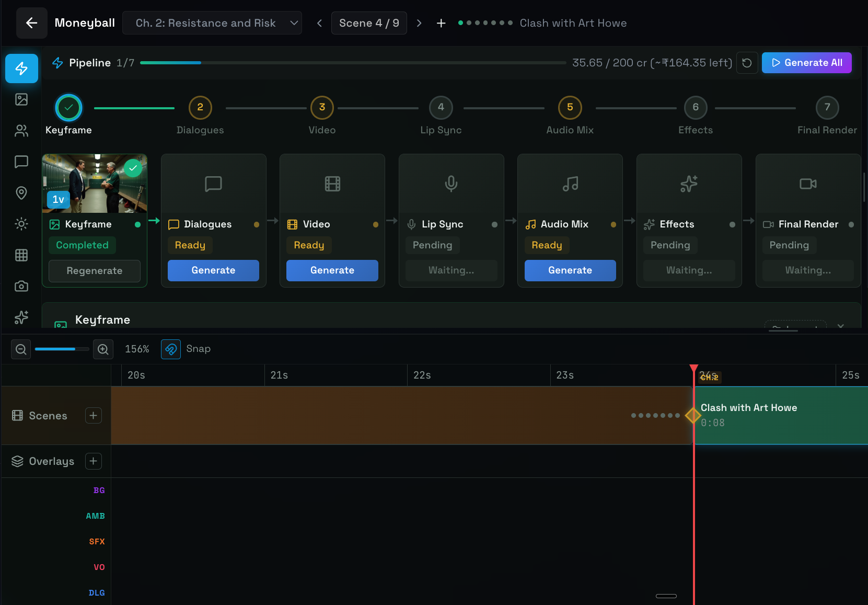Select the completed Keyframe step circle
This screenshot has height=605, width=868.
coord(68,108)
